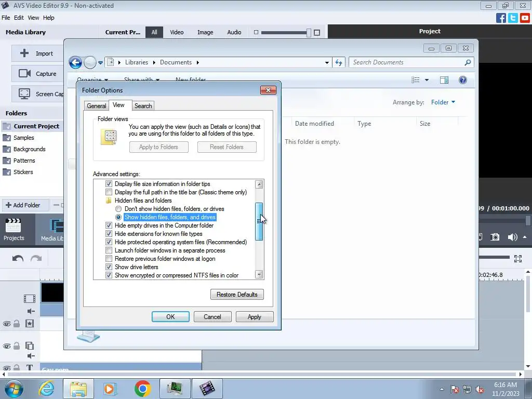
Task: Open Windows Explorer from taskbar
Action: click(78, 389)
